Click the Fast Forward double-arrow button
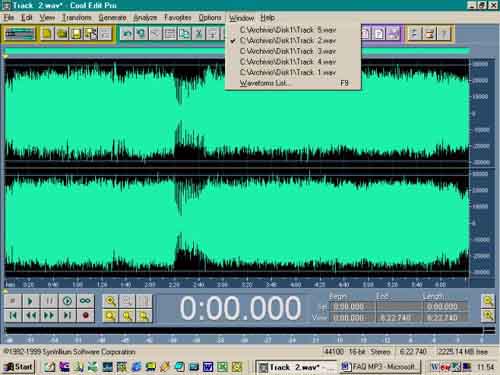This screenshot has height=375, width=500. click(x=49, y=315)
